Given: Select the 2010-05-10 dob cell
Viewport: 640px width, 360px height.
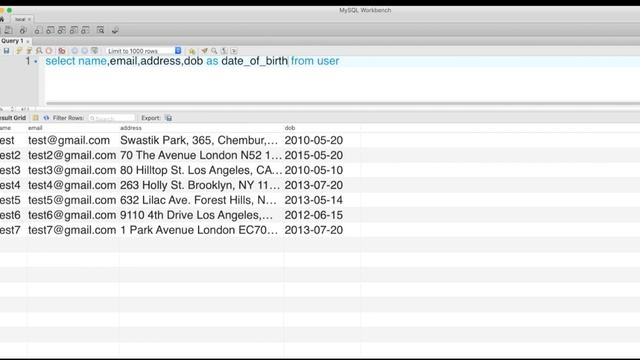Looking at the screenshot, I should 322,170.
